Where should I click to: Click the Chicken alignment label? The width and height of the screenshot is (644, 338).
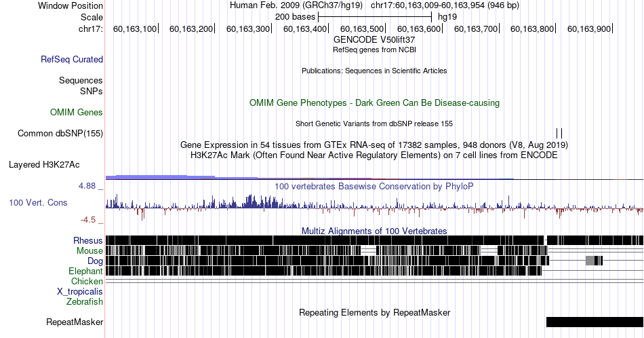(87, 281)
